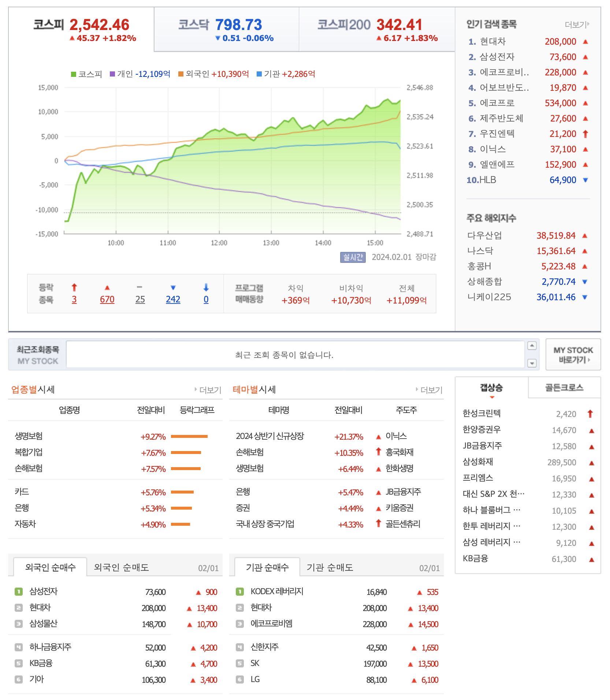Click rank 4 badge beside 신한지주
The image size is (610, 700).
click(x=240, y=647)
